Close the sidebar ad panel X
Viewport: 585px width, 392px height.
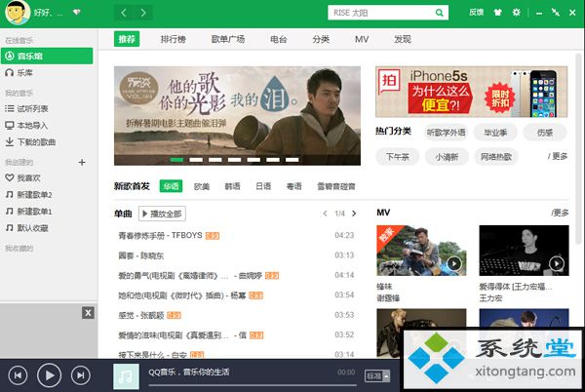pyautogui.click(x=88, y=313)
